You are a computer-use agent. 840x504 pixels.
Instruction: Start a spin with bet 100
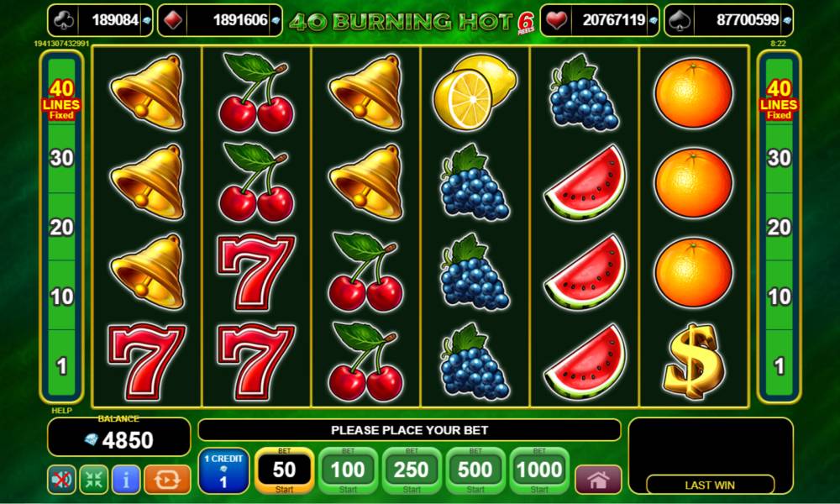pyautogui.click(x=348, y=470)
